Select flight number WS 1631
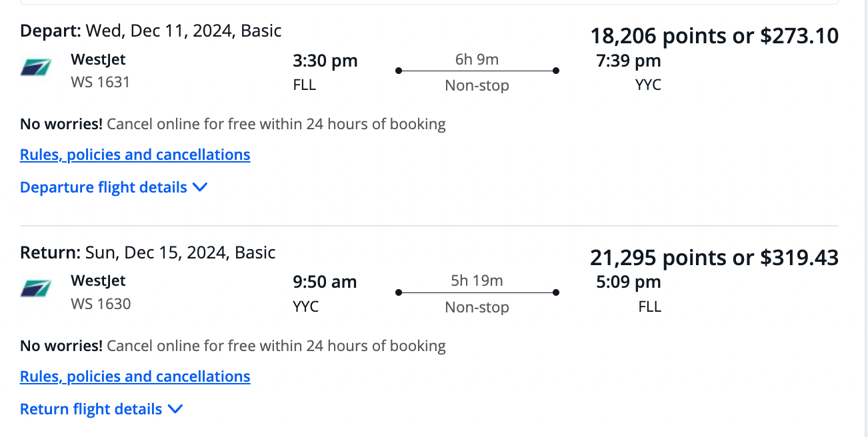 [100, 81]
